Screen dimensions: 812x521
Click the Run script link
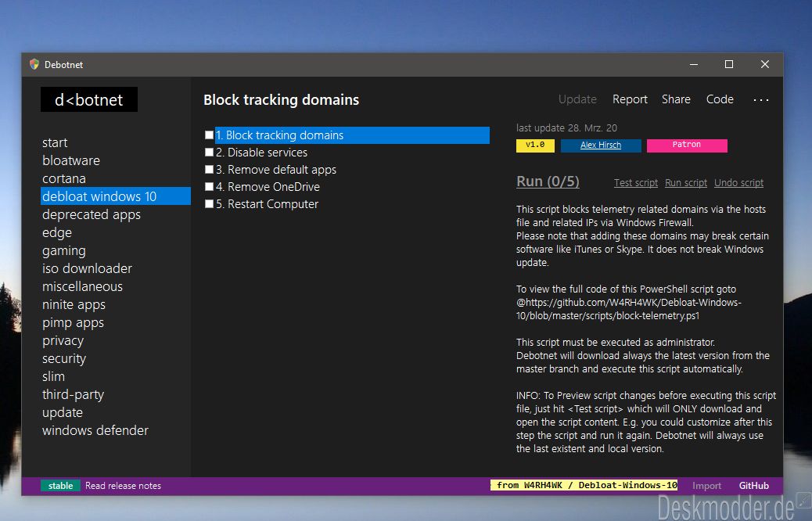point(685,183)
